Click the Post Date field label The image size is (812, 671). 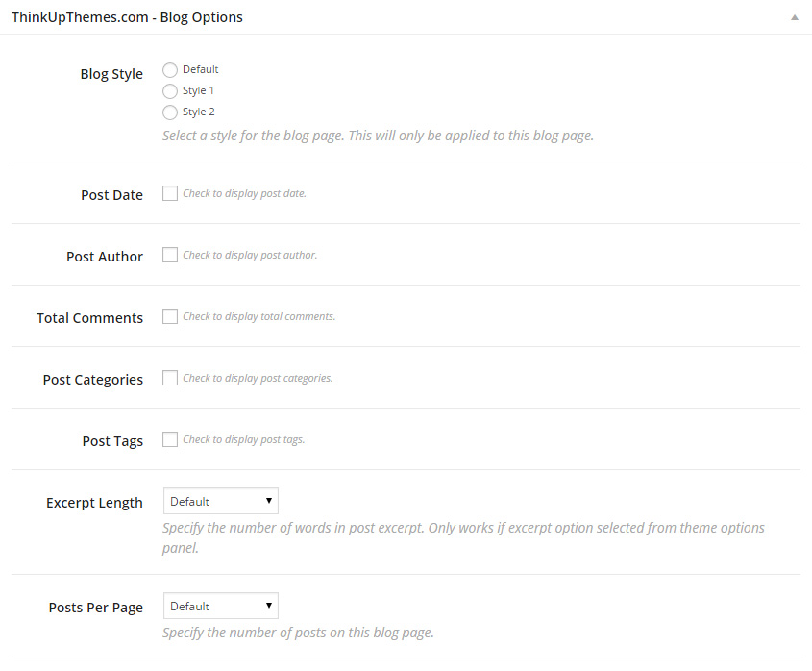click(x=111, y=195)
